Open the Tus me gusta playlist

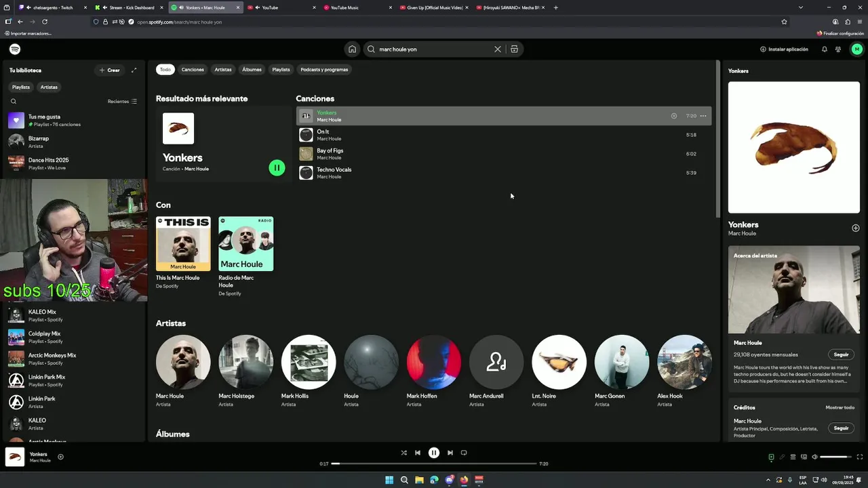pos(73,121)
